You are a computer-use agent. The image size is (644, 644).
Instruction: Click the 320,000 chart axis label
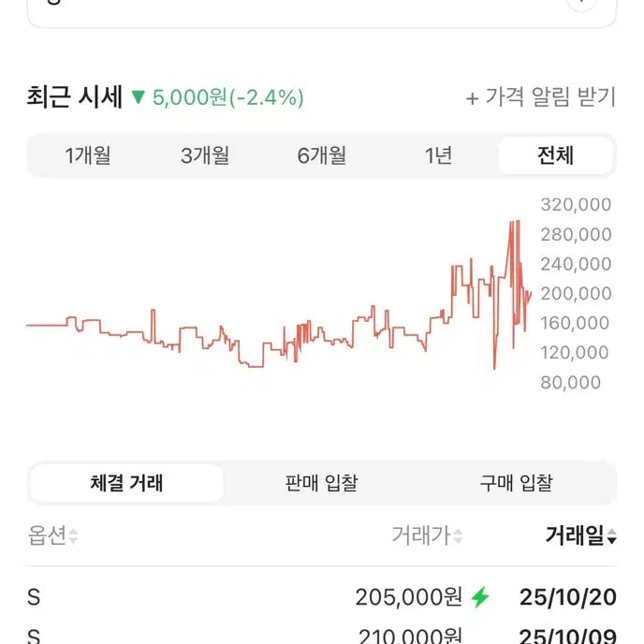point(576,205)
